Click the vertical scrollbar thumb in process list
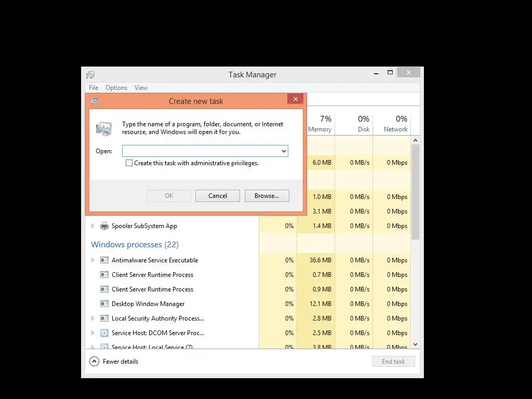This screenshot has width=532, height=399. [415, 192]
